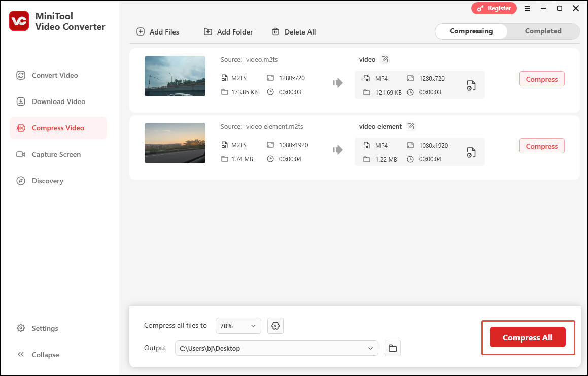The width and height of the screenshot is (588, 376).
Task: Click the Register button
Action: pos(494,8)
